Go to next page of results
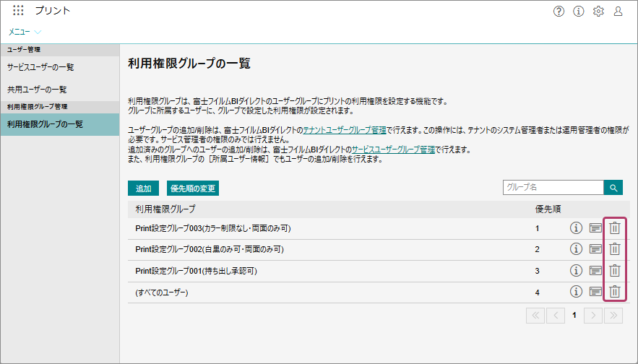Viewport: 638px width, 364px height. point(592,315)
